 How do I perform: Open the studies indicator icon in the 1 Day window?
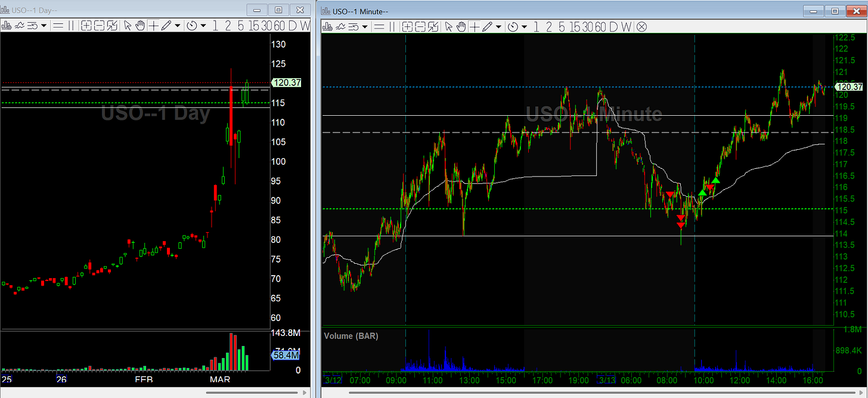click(x=20, y=26)
